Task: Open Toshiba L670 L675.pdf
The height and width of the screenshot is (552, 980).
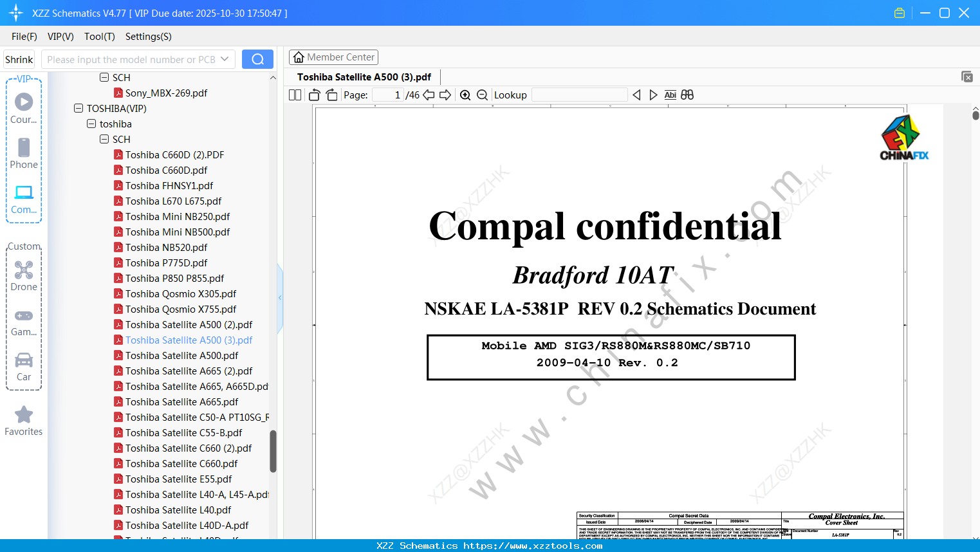Action: (x=173, y=201)
